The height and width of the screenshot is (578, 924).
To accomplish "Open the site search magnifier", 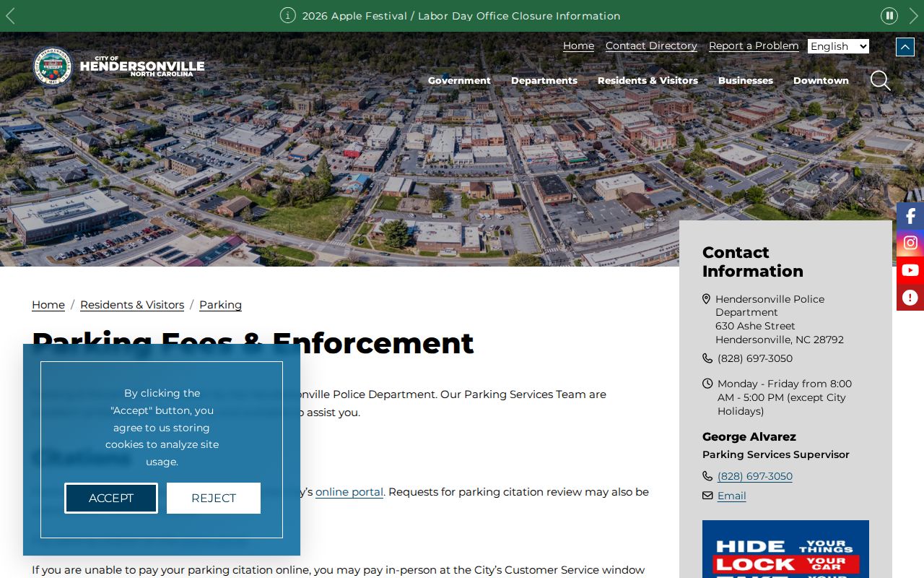I will (x=880, y=80).
